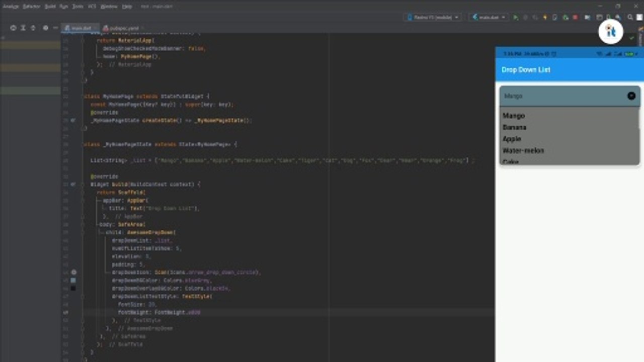Click 'fontSize: 20' code line
Image resolution: width=644 pixels, height=362 pixels.
(x=137, y=304)
